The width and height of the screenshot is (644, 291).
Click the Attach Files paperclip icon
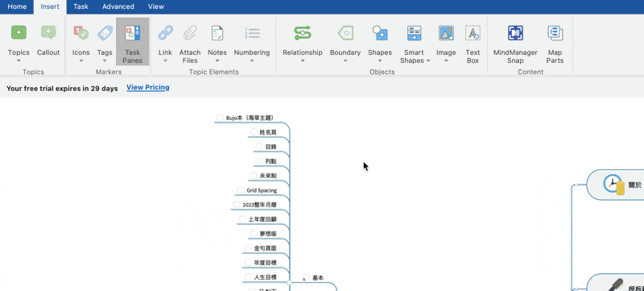pos(190,32)
